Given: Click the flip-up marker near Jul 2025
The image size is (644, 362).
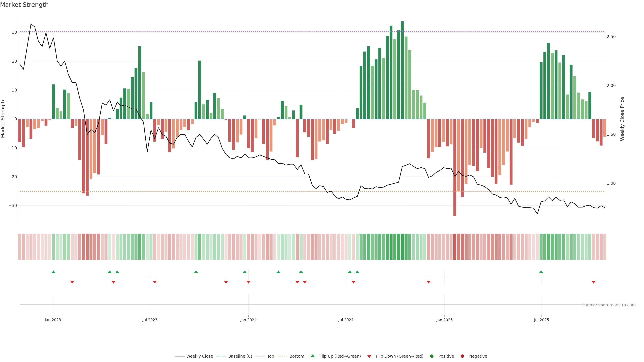Looking at the screenshot, I should (541, 272).
